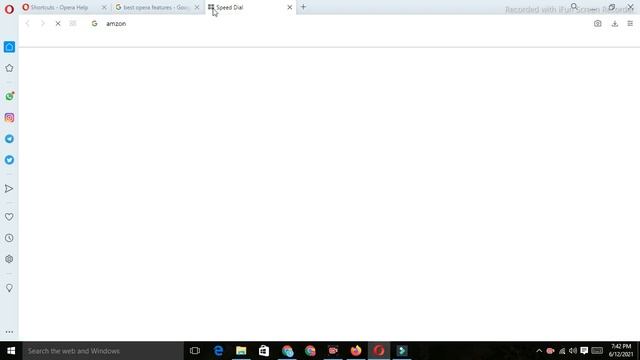The height and width of the screenshot is (360, 640).
Task: Open the downloads panel
Action: point(615,24)
